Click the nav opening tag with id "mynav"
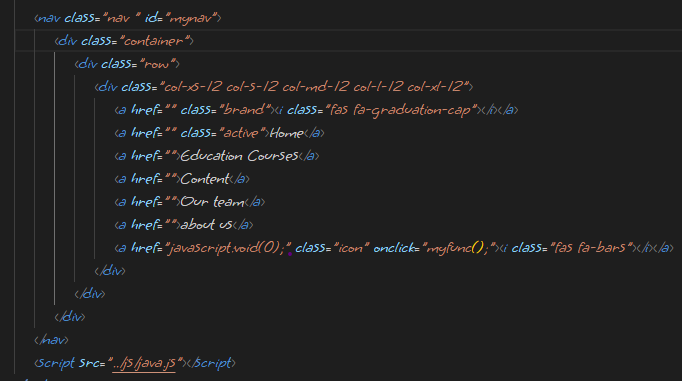This screenshot has width=682, height=381. tap(127, 18)
